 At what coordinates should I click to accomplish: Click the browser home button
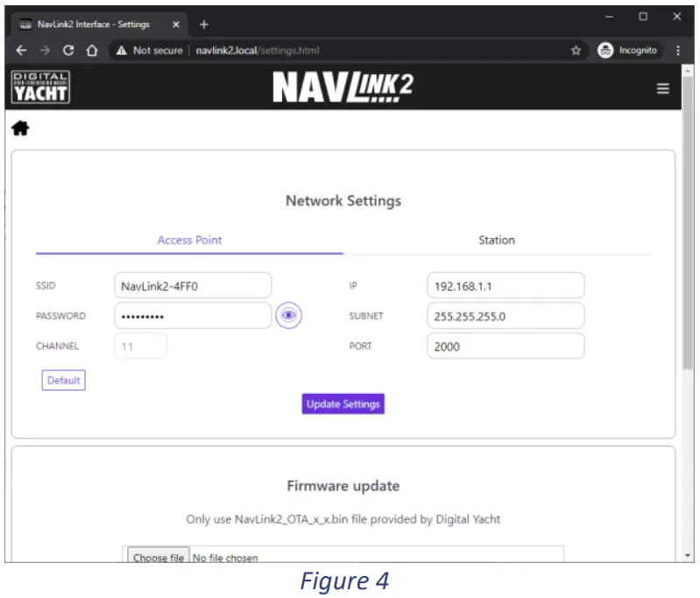(x=92, y=51)
